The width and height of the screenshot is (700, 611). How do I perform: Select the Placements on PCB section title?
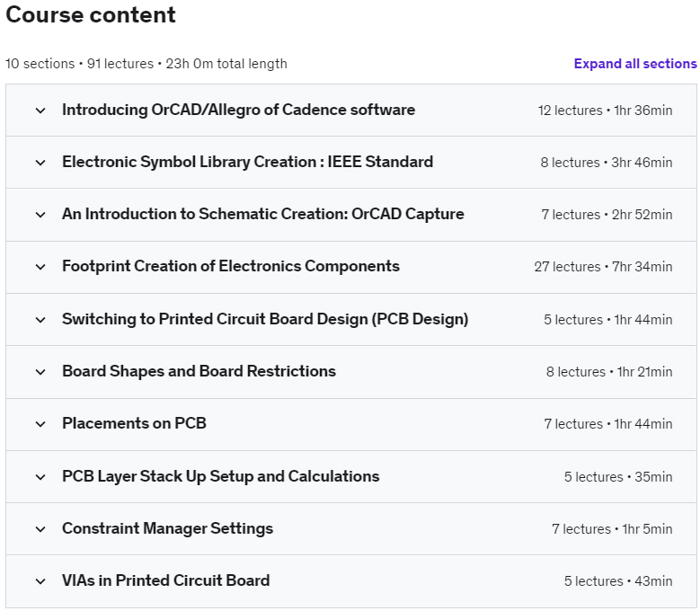tap(134, 423)
